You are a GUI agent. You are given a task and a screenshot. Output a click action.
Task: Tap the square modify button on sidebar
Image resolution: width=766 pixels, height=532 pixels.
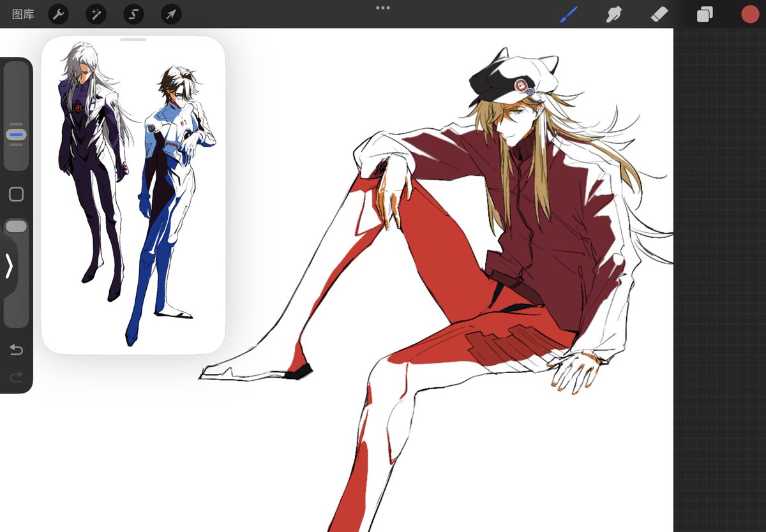click(x=17, y=194)
